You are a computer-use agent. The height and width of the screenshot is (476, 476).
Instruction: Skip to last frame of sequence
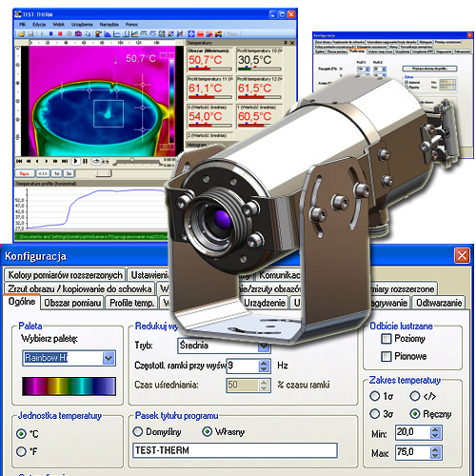pos(65,161)
